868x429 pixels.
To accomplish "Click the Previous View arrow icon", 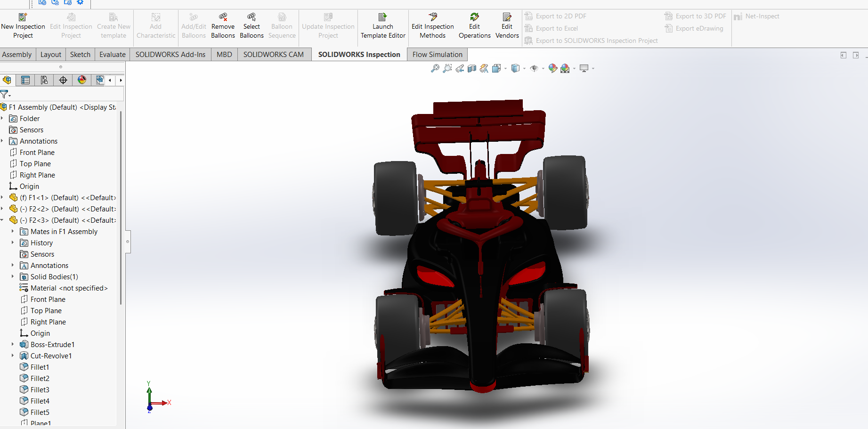I will tap(459, 68).
